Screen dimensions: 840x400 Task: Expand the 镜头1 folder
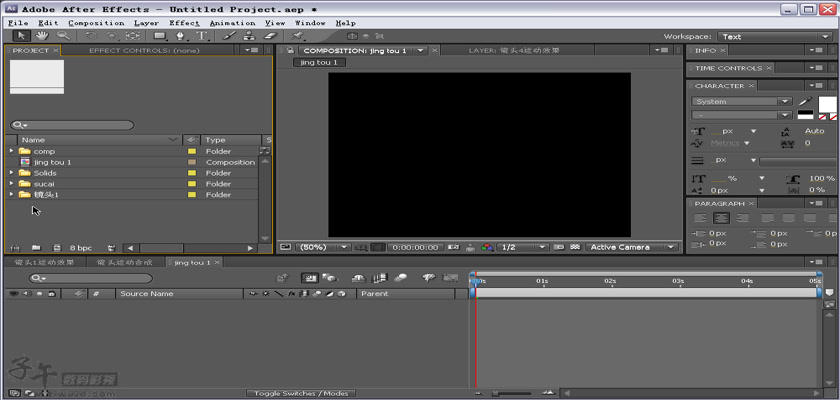11,194
